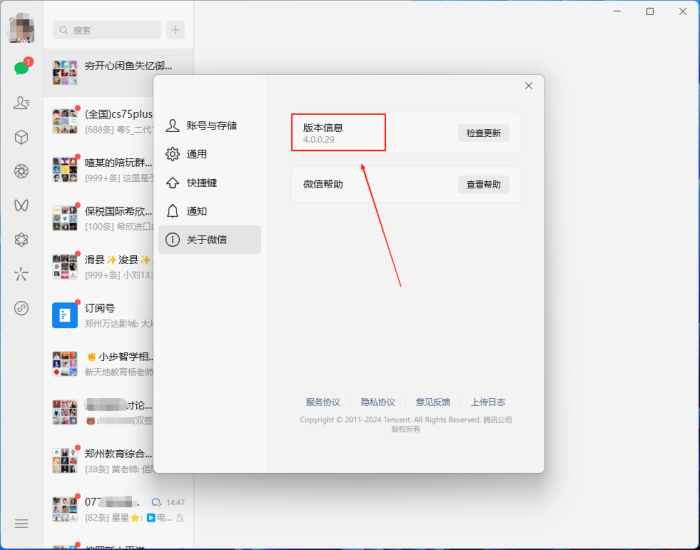Click the info icon next to 关于微信
This screenshot has width=700, height=550.
[x=172, y=240]
